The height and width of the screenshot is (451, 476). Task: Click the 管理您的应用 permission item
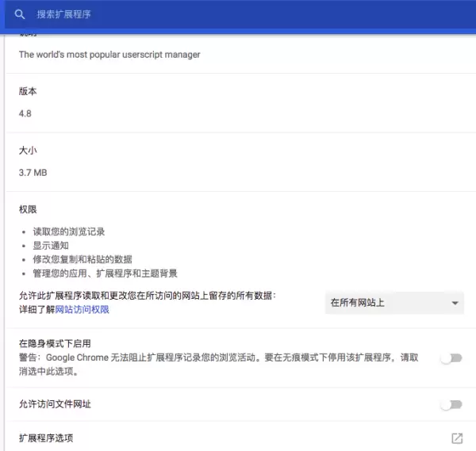(x=105, y=273)
